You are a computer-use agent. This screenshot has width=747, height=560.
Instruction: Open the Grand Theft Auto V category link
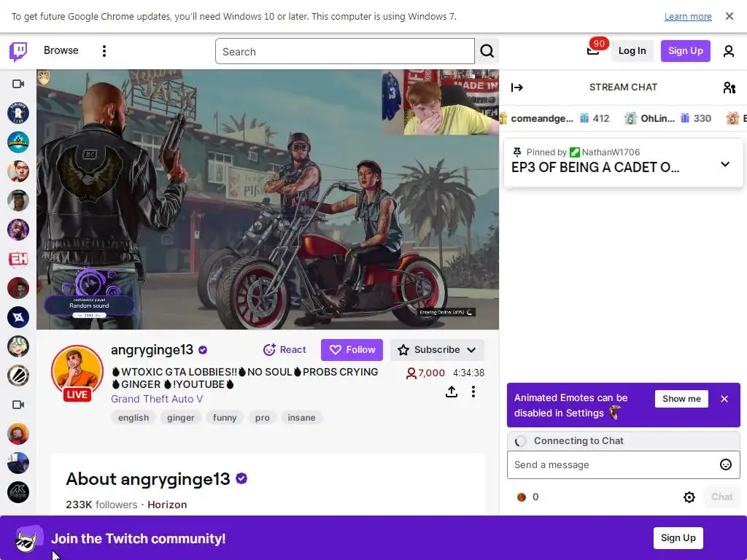pos(157,399)
